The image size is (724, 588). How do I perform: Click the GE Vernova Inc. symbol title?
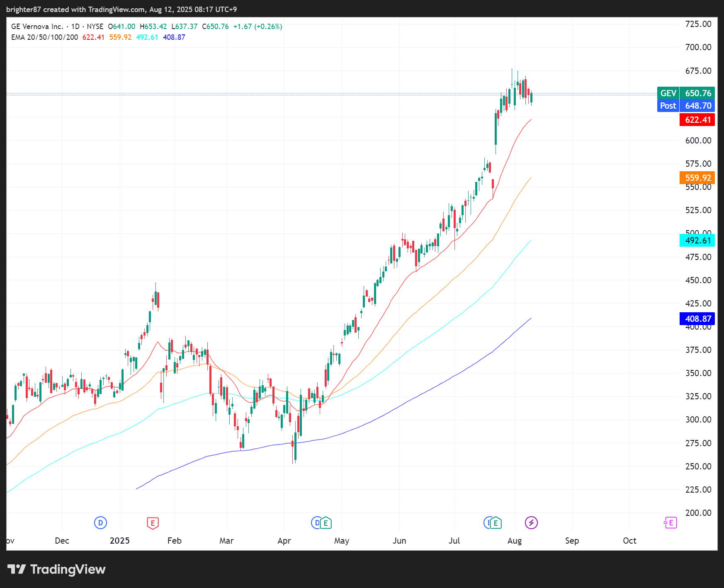(37, 27)
